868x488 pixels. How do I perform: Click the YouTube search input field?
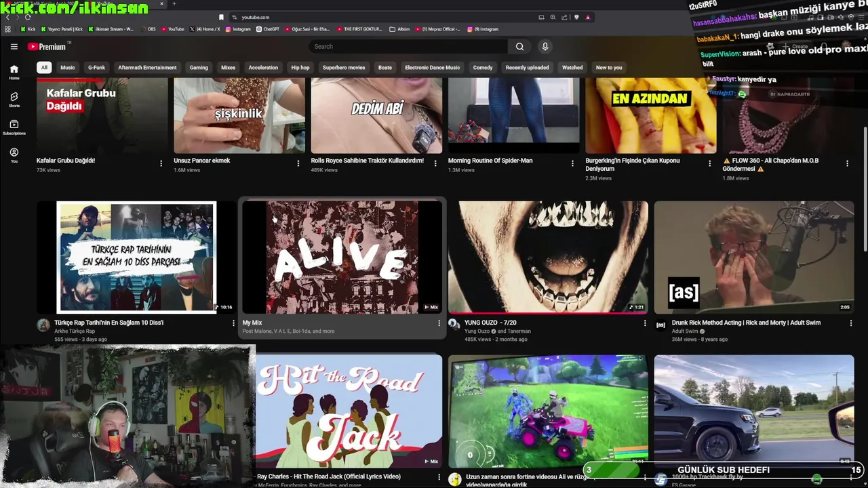(408, 47)
